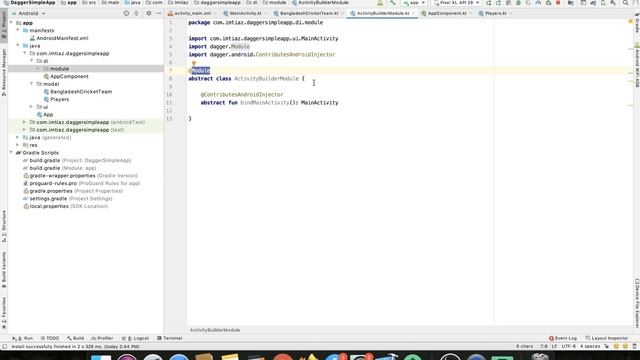Image resolution: width=640 pixels, height=360 pixels.
Task: Open the TODO tool window
Action: click(x=50, y=338)
